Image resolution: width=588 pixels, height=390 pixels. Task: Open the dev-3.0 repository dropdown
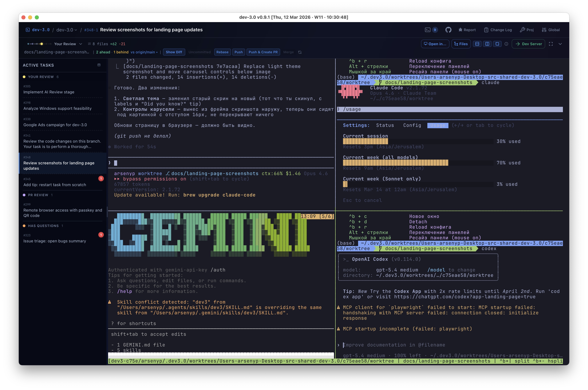click(x=66, y=30)
